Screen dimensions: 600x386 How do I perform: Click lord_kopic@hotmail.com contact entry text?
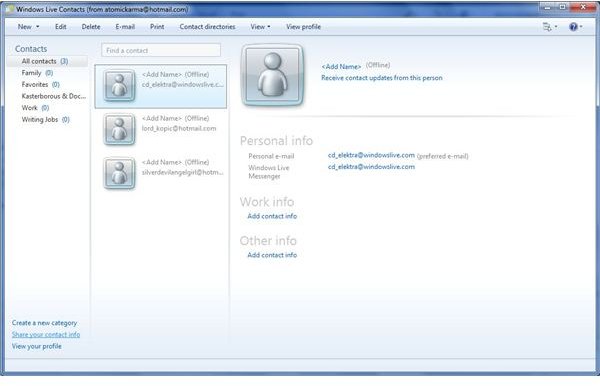click(179, 129)
